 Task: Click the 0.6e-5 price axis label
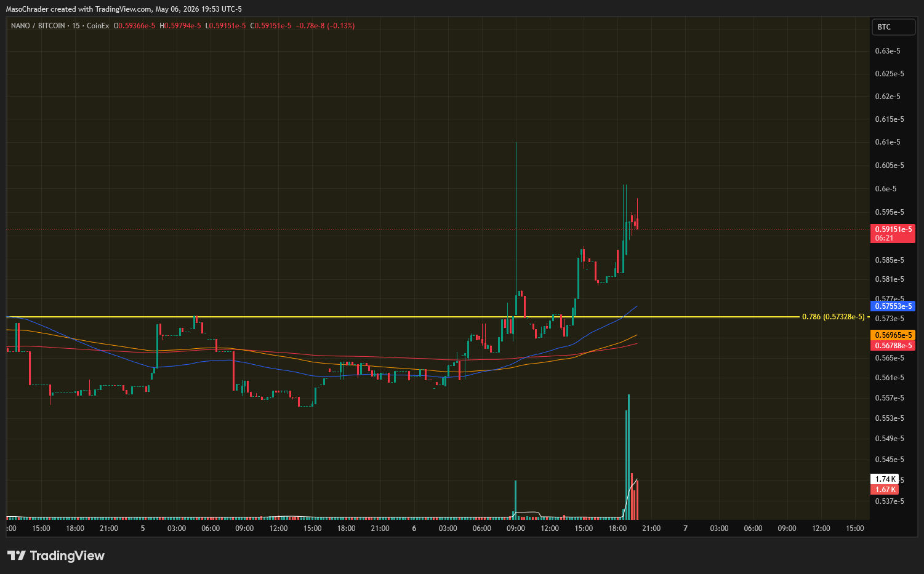886,189
